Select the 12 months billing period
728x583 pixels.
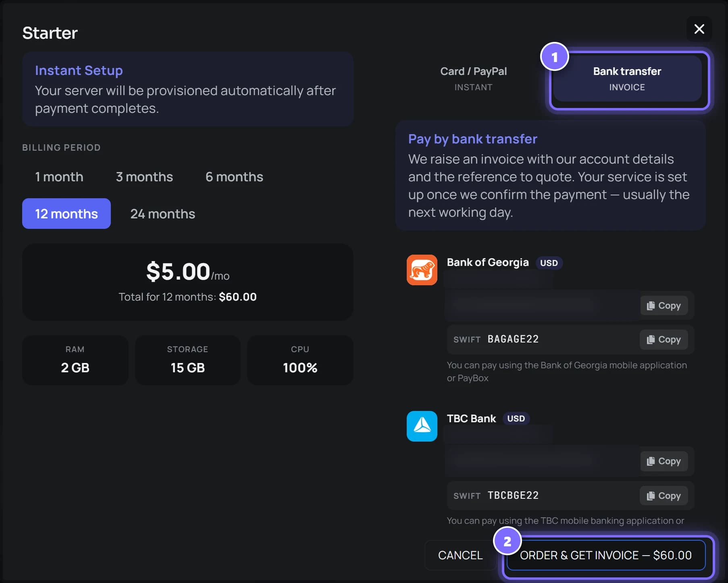click(67, 214)
